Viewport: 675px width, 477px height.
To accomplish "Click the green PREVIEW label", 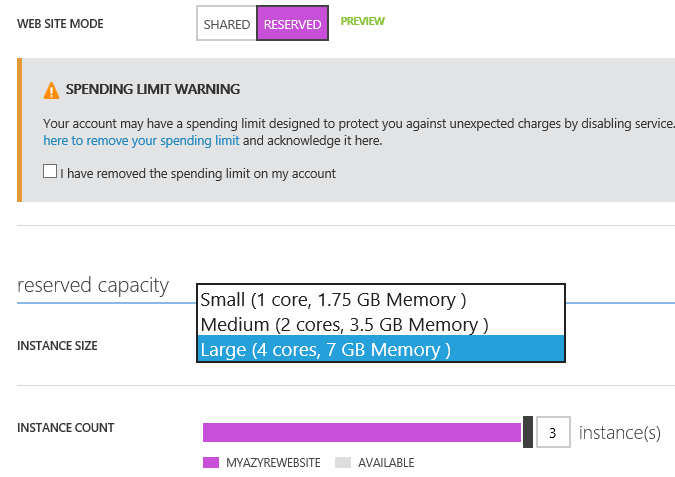I will pos(362,21).
